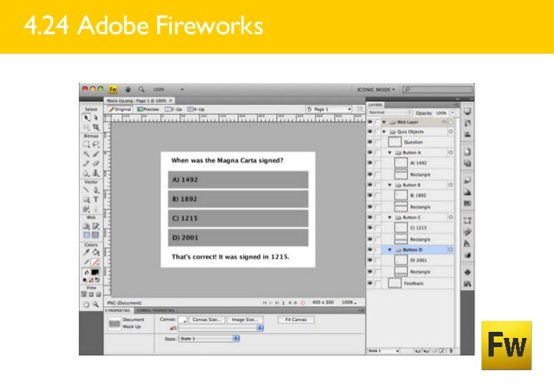This screenshot has width=554, height=392.
Task: Select the Eraser tool
Action: pos(96,164)
